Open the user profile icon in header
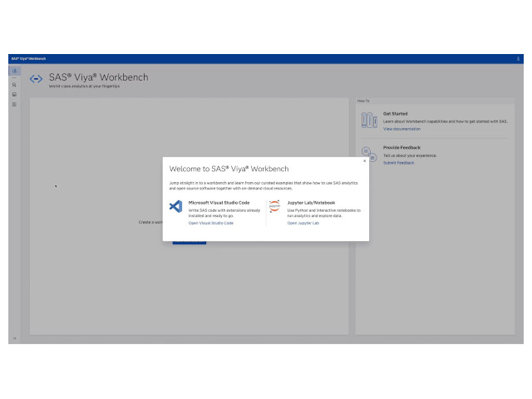This screenshot has width=532, height=399. [x=519, y=58]
